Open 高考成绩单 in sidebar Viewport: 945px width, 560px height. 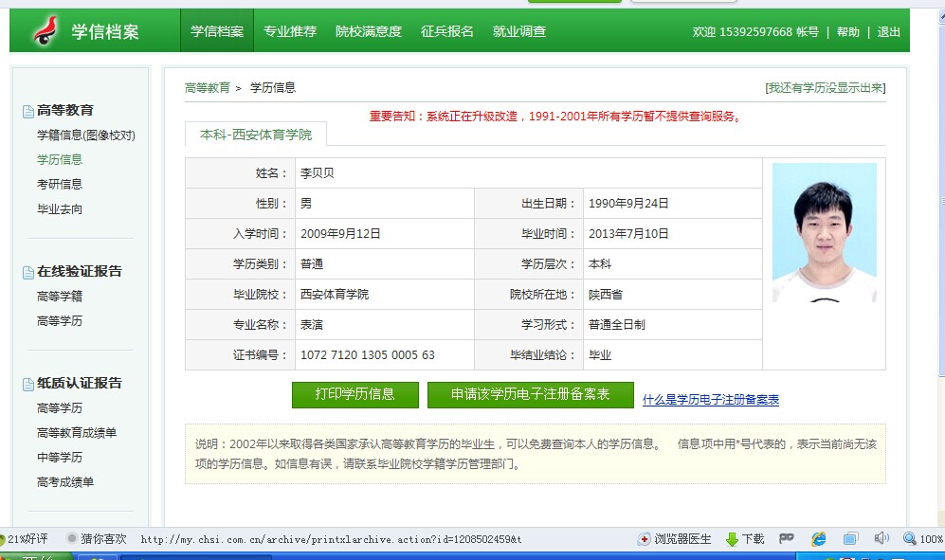tap(65, 482)
